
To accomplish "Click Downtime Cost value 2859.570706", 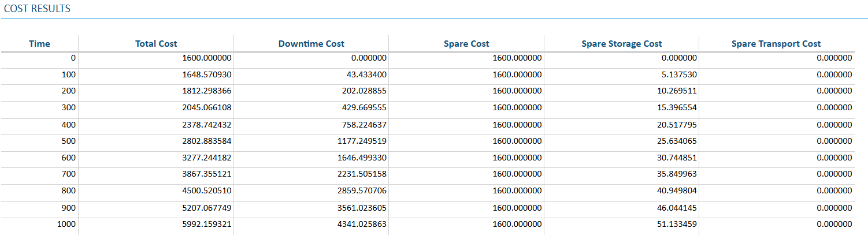I will [362, 191].
